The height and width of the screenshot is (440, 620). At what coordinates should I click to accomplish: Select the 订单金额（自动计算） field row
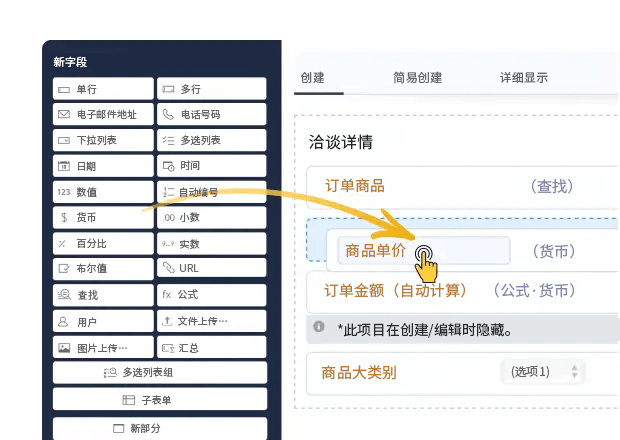coord(463,291)
